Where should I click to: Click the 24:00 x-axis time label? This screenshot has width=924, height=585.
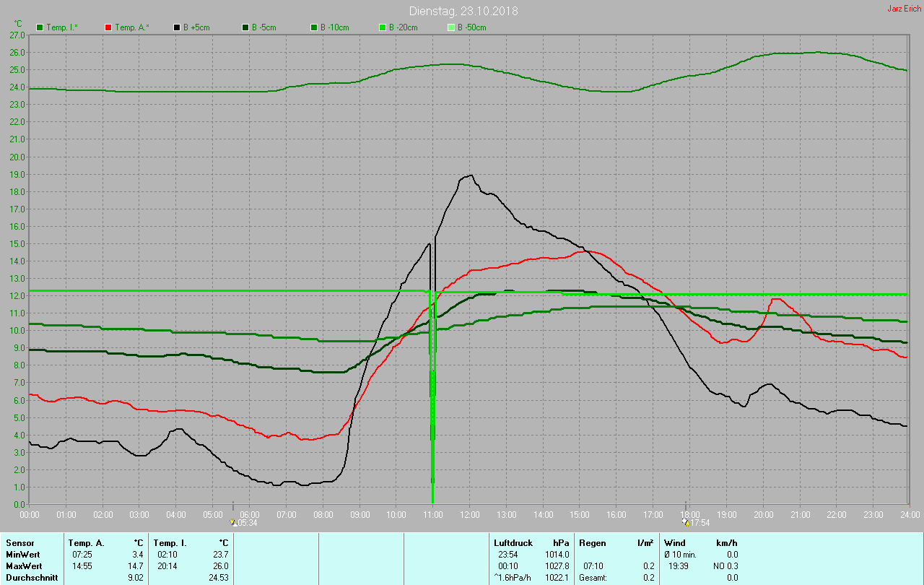910,514
